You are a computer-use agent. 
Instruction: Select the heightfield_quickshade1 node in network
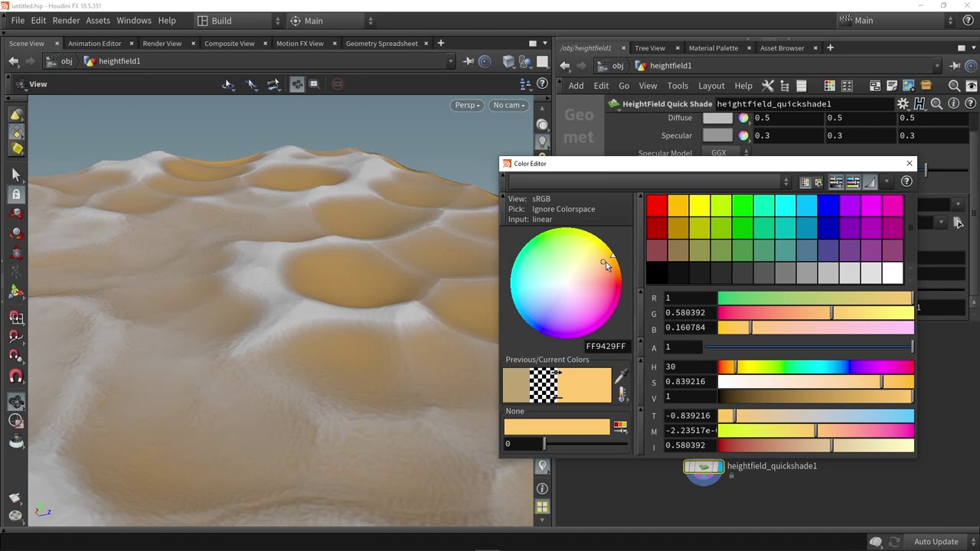(x=704, y=467)
